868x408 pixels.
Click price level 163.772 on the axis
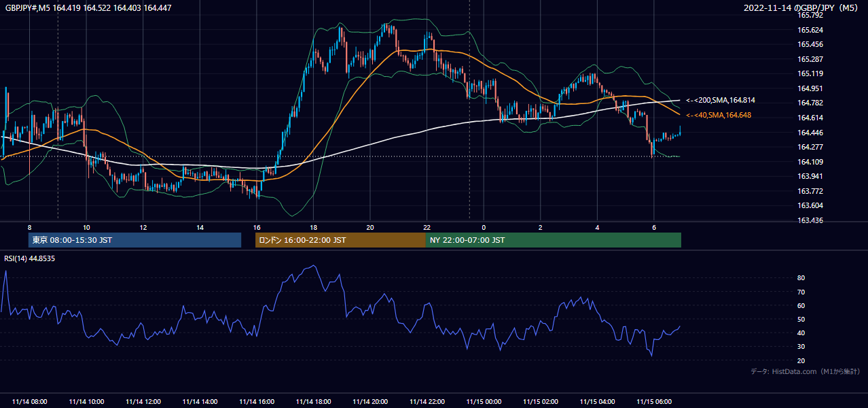(810, 191)
